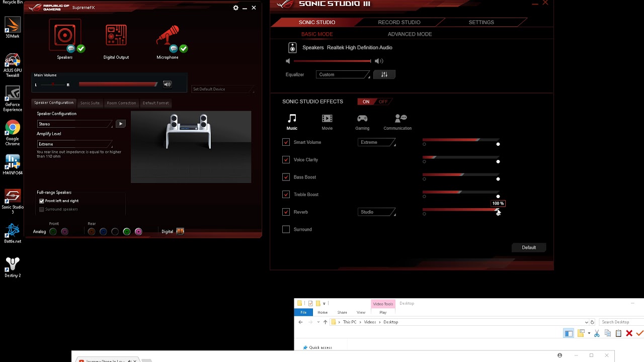Image resolution: width=644 pixels, height=362 pixels.
Task: Choose the Communication effects profile
Action: [x=397, y=121]
